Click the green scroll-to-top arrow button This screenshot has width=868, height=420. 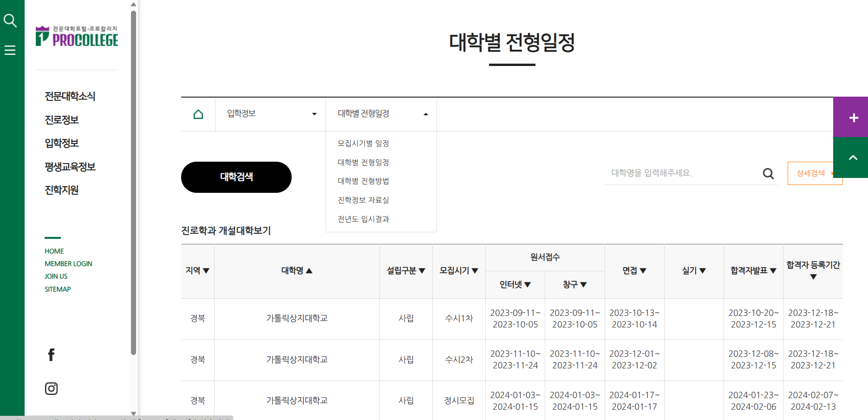pyautogui.click(x=850, y=157)
